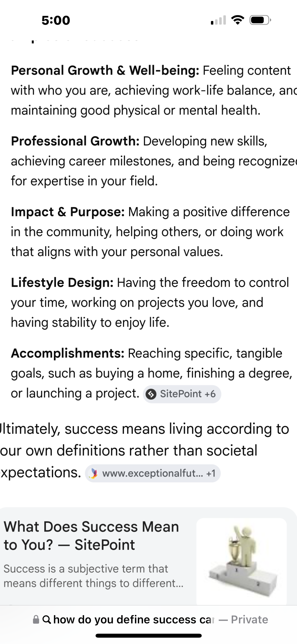Tap the butterfly icon on the exceptionalfut chip
The height and width of the screenshot is (644, 297).
pyautogui.click(x=93, y=473)
